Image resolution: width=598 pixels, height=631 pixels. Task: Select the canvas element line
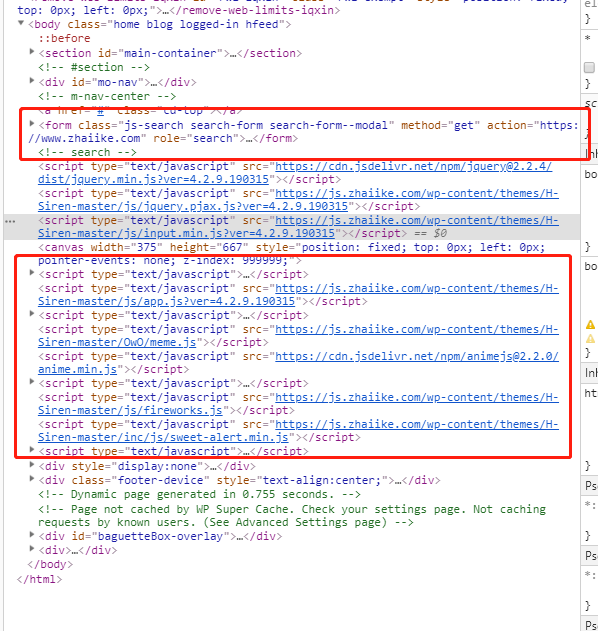pyautogui.click(x=291, y=254)
